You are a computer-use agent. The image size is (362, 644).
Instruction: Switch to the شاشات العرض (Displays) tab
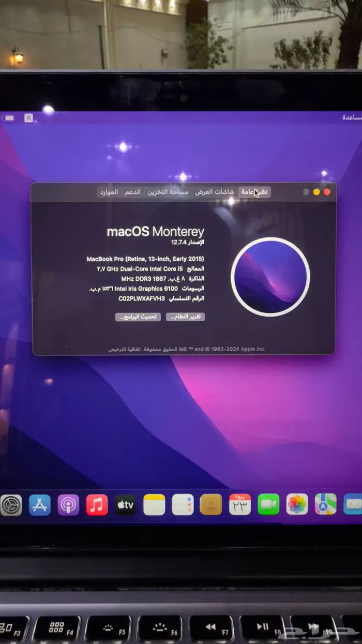[x=215, y=192]
